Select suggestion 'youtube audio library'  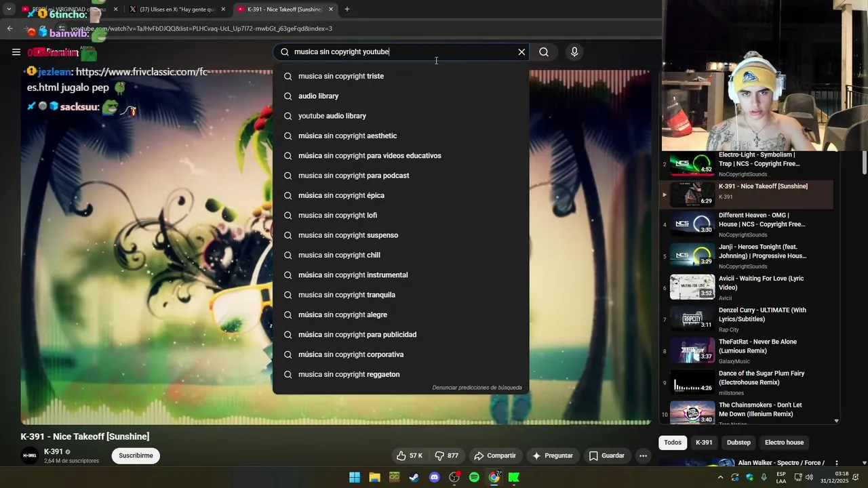tap(401, 116)
